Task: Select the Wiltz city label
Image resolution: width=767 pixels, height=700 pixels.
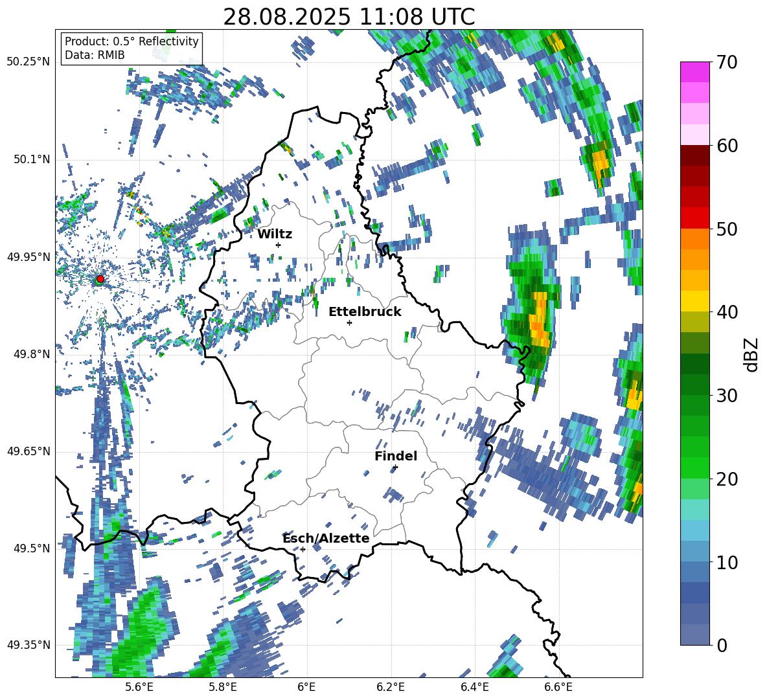Action: pyautogui.click(x=275, y=234)
